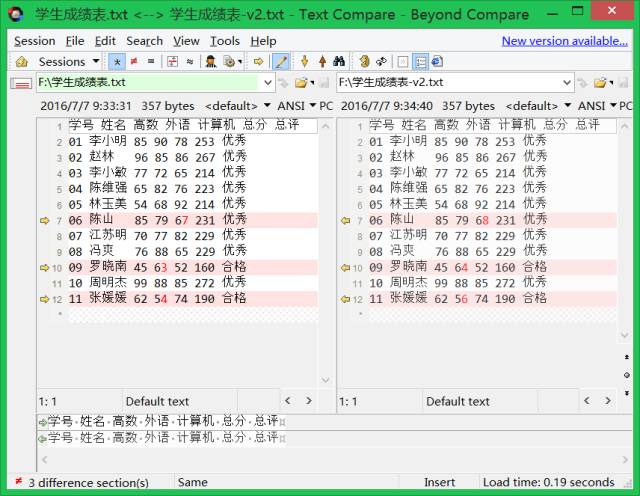The image size is (640, 496).
Task: Toggle the Show All (asterisk) display filter
Action: point(117,62)
